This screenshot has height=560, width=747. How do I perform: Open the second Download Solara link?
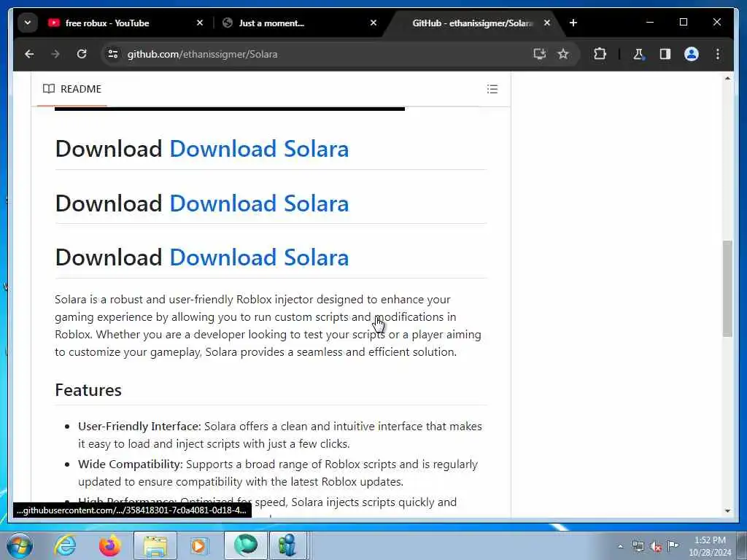259,203
